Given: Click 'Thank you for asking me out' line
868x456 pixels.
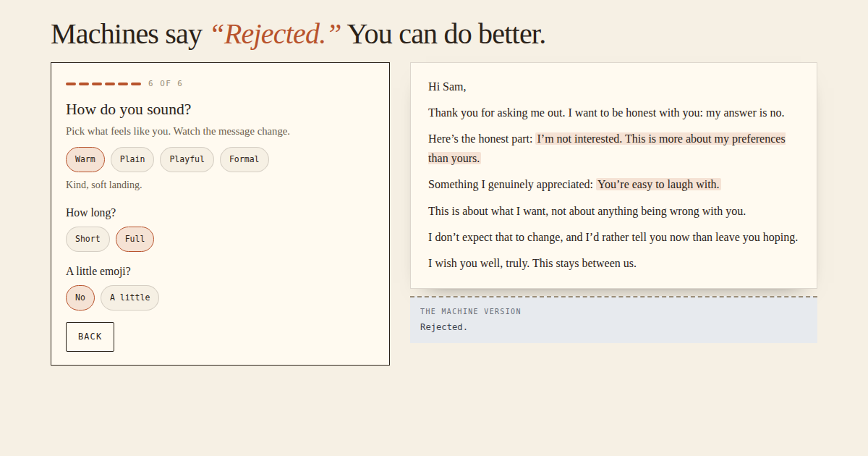Looking at the screenshot, I should tap(606, 112).
